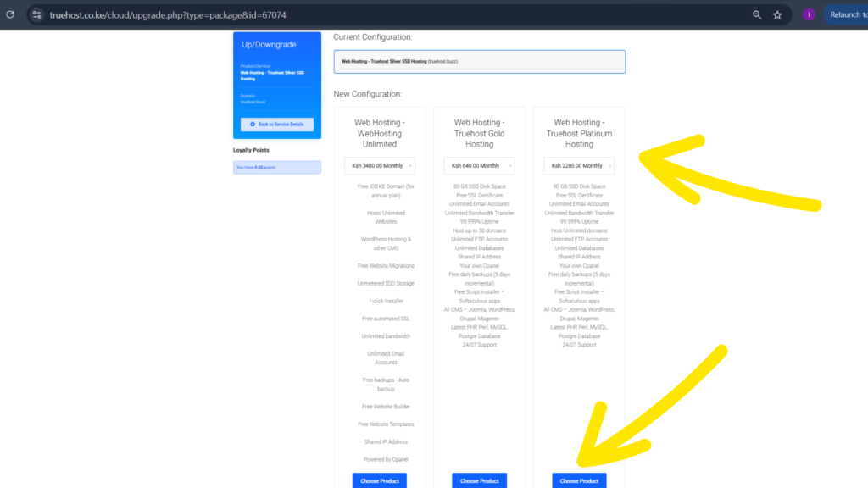Viewport: 868px width, 488px height.
Task: Click '1-click Installer' feature text
Action: 386,301
